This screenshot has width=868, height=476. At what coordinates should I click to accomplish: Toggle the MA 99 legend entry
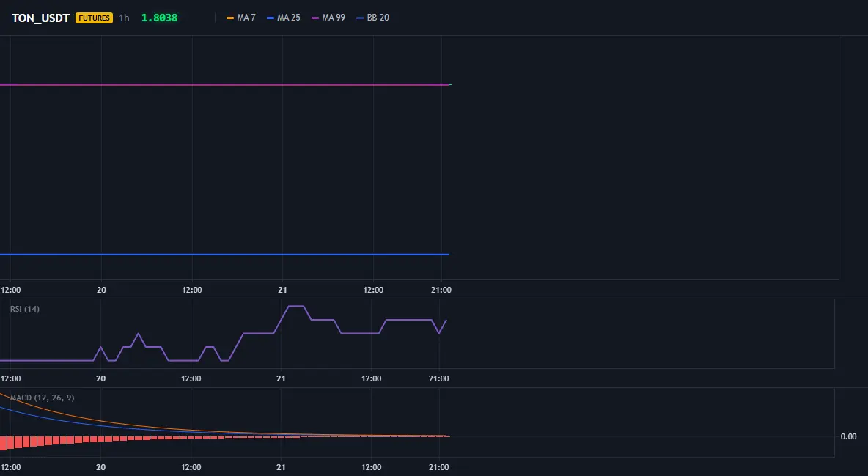point(328,18)
